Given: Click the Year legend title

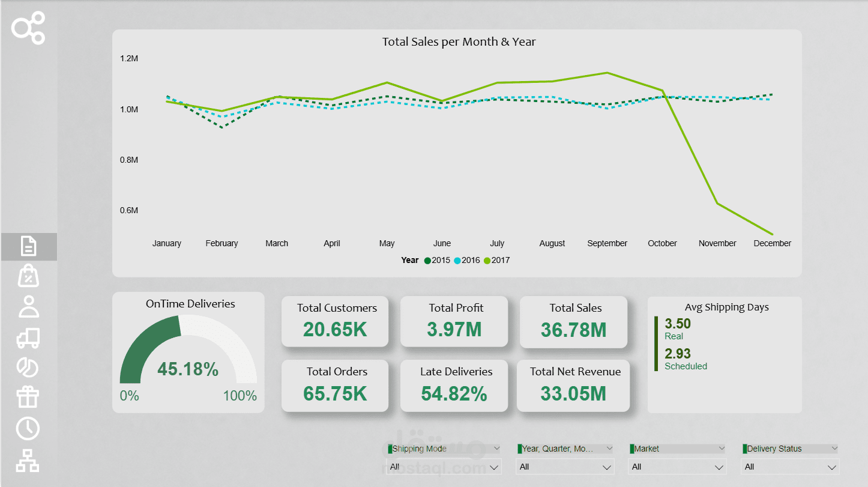Looking at the screenshot, I should (x=410, y=261).
